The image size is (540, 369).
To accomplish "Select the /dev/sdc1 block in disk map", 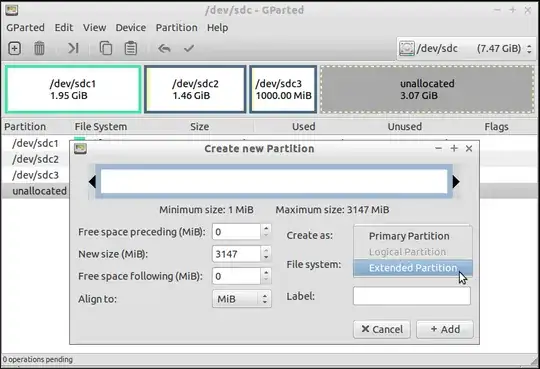I will [73, 89].
